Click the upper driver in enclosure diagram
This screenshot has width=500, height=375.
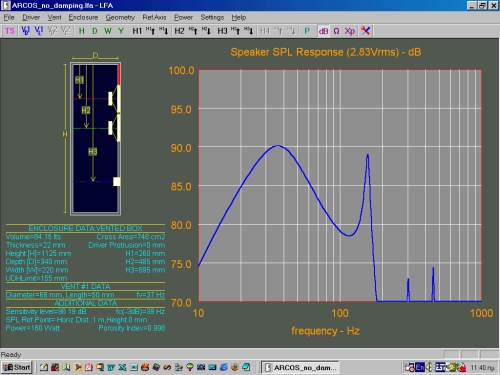[x=114, y=99]
